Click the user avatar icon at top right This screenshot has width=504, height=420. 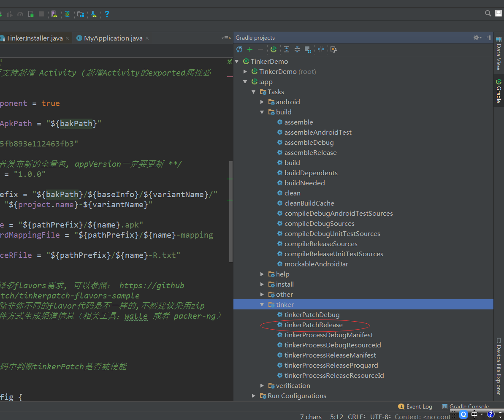click(x=499, y=13)
